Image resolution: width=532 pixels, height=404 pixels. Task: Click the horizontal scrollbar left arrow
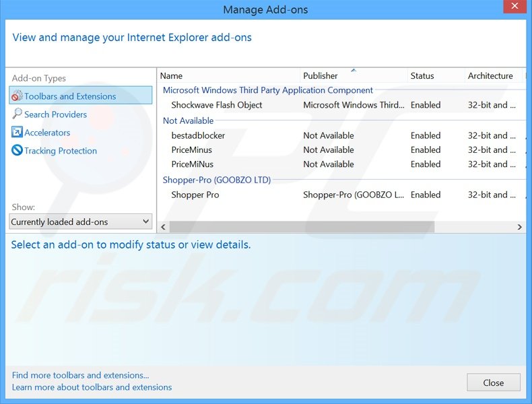click(163, 227)
